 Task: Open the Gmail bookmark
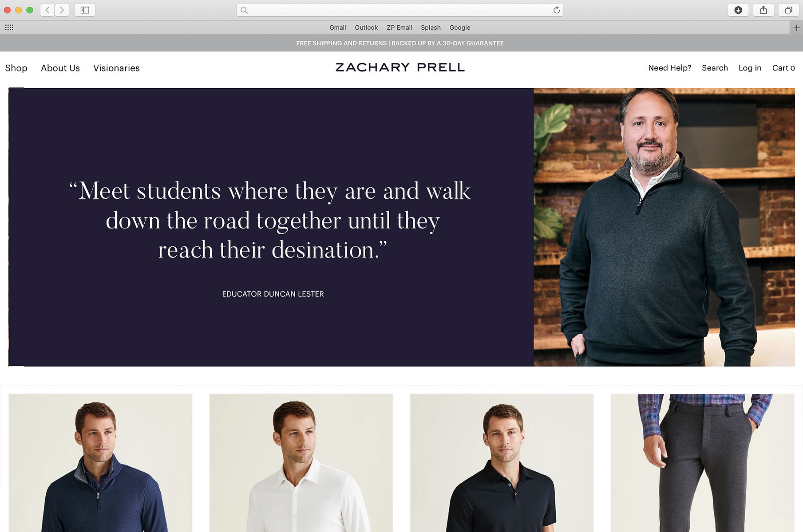(337, 28)
